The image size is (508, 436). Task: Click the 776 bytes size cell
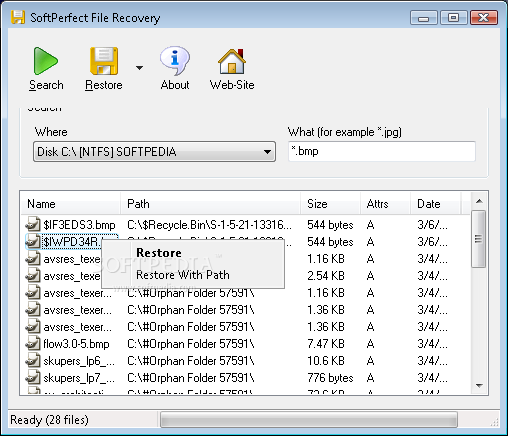(x=330, y=378)
